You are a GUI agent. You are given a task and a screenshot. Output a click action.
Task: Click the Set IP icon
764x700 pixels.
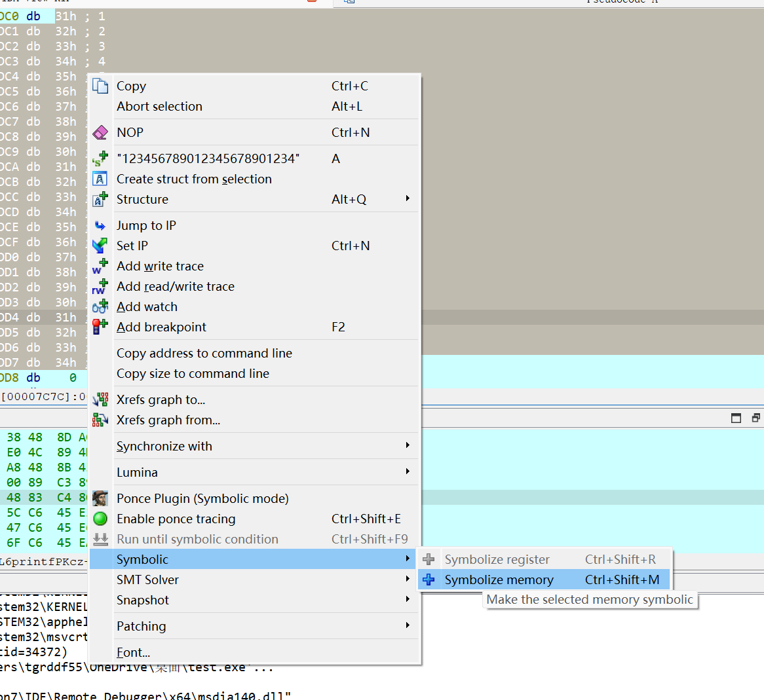(x=100, y=246)
